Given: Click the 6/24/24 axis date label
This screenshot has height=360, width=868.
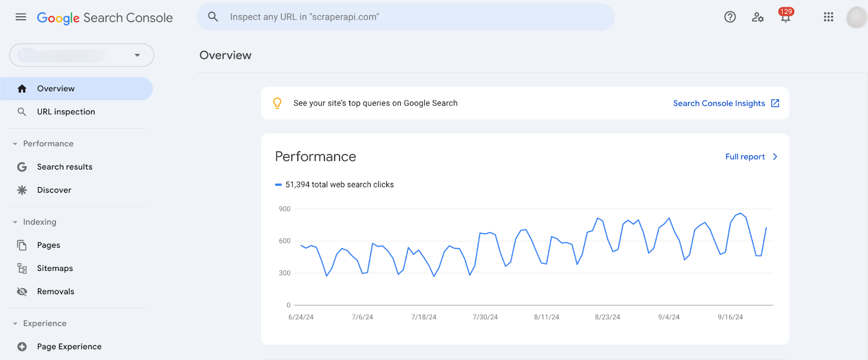Looking at the screenshot, I should point(301,317).
